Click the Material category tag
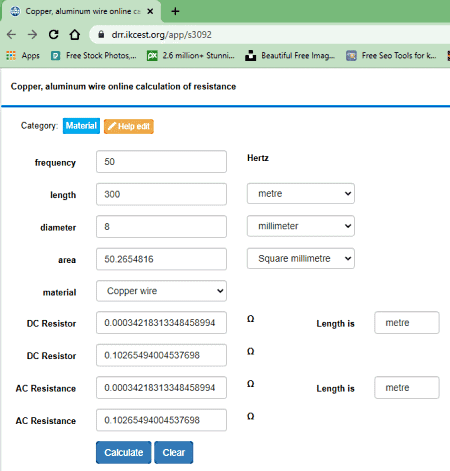This screenshot has height=471, width=450. click(x=81, y=126)
